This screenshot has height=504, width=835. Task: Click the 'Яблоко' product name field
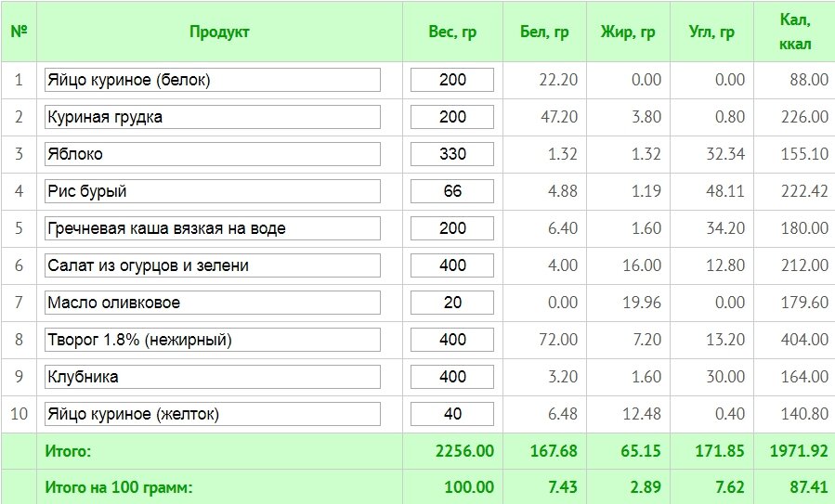[x=213, y=154]
